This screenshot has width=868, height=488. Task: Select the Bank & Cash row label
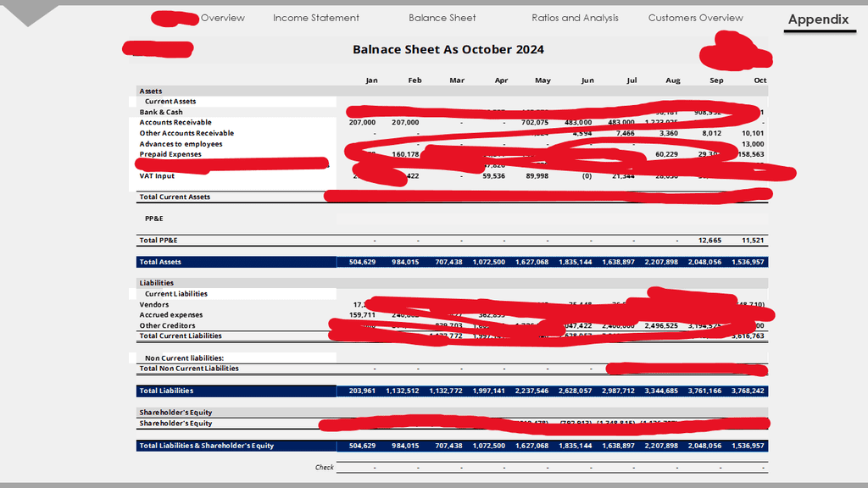(160, 112)
